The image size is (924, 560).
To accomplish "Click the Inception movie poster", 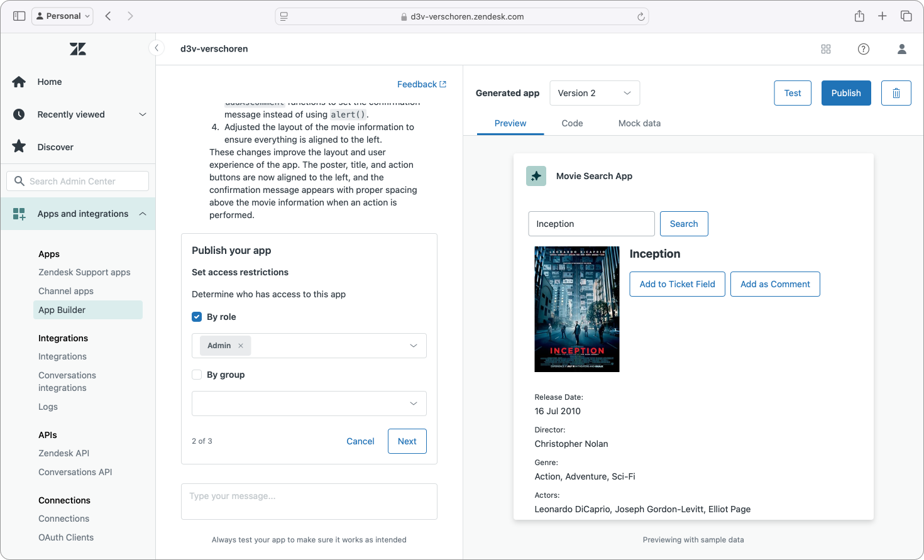I will pos(577,309).
